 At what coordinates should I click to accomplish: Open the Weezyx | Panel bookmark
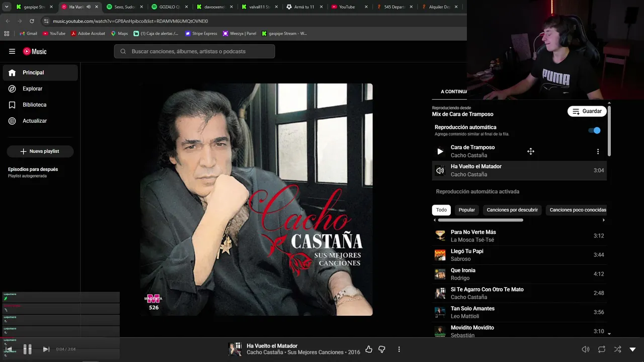point(239,34)
